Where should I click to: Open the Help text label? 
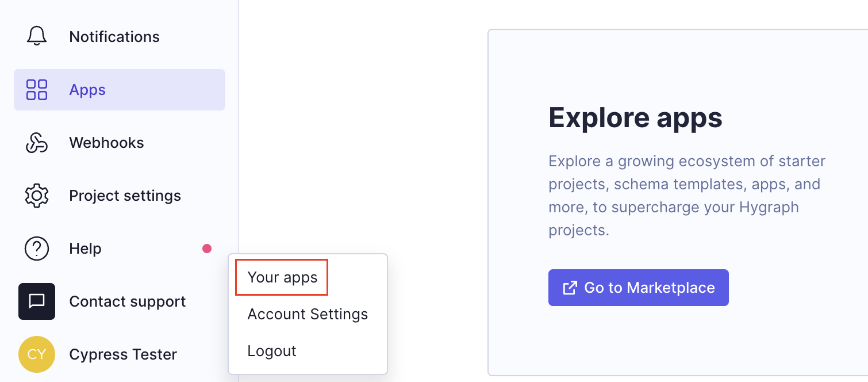click(85, 249)
